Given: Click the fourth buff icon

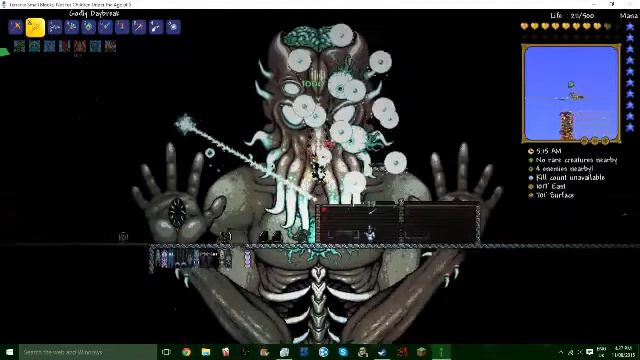Looking at the screenshot, I should tap(64, 46).
